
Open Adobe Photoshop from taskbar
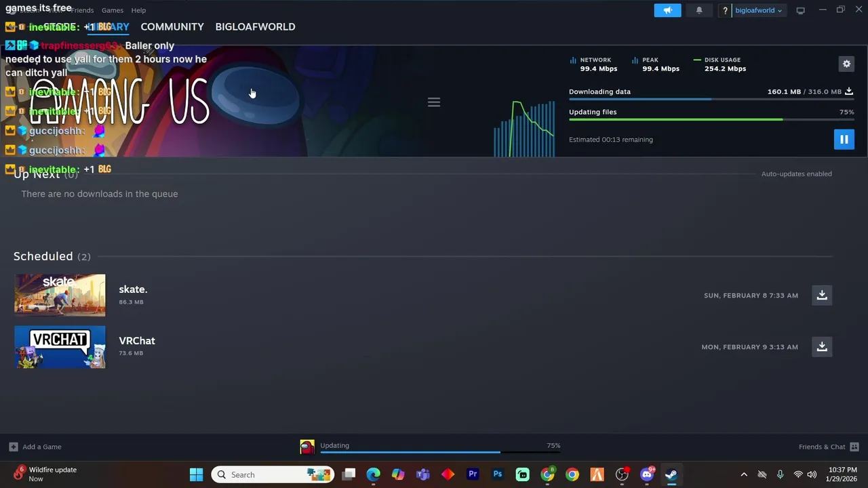pyautogui.click(x=498, y=474)
